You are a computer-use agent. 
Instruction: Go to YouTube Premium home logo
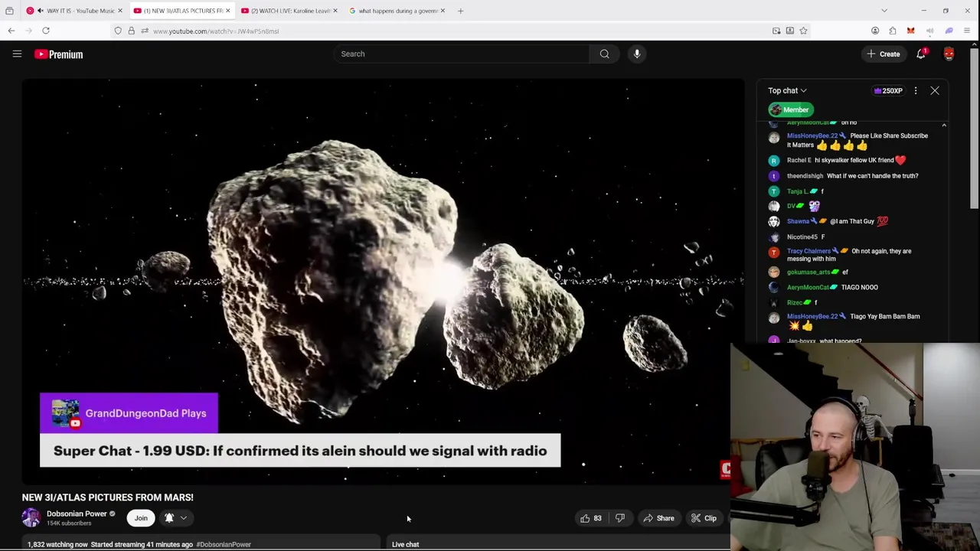coord(58,54)
